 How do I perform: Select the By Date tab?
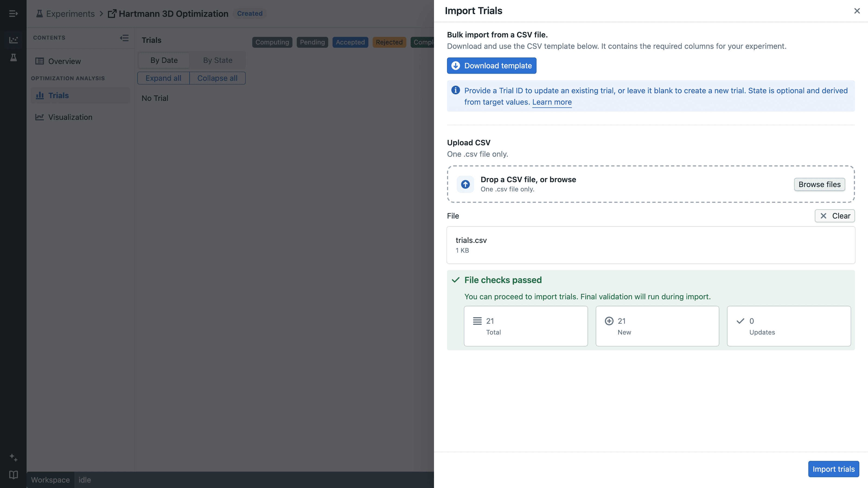tap(164, 60)
